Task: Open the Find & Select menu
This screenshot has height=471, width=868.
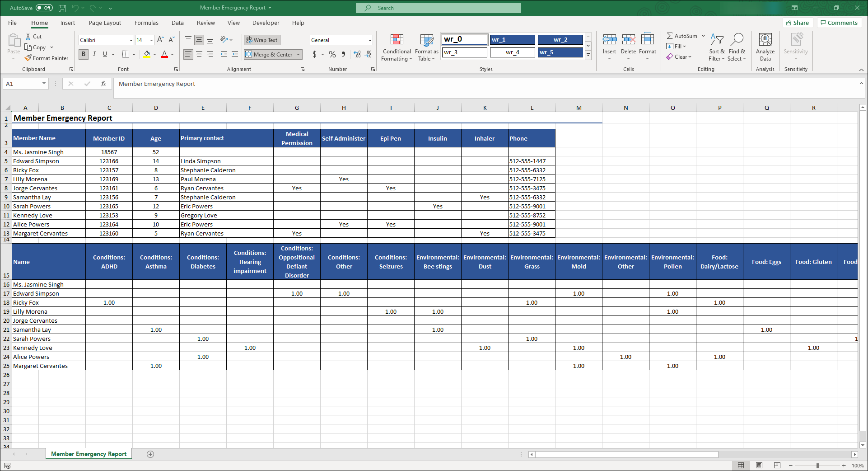Action: coord(737,47)
